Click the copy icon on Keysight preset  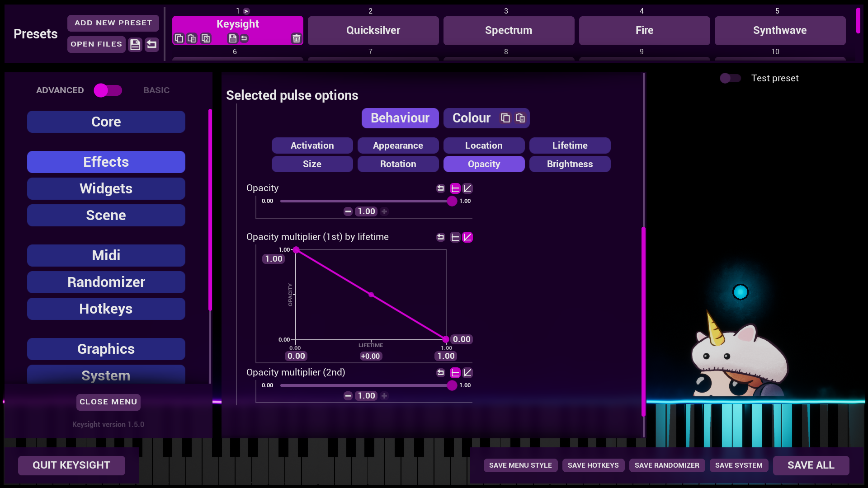(x=179, y=38)
